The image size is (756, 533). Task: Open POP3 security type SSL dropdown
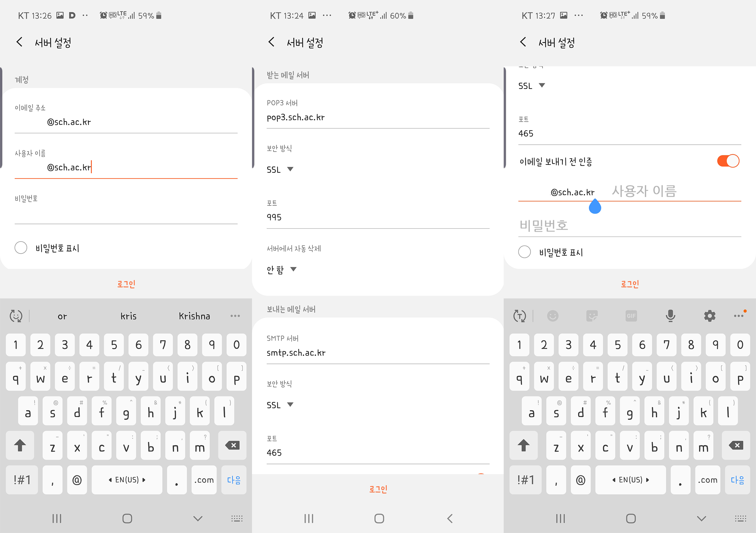coord(280,170)
